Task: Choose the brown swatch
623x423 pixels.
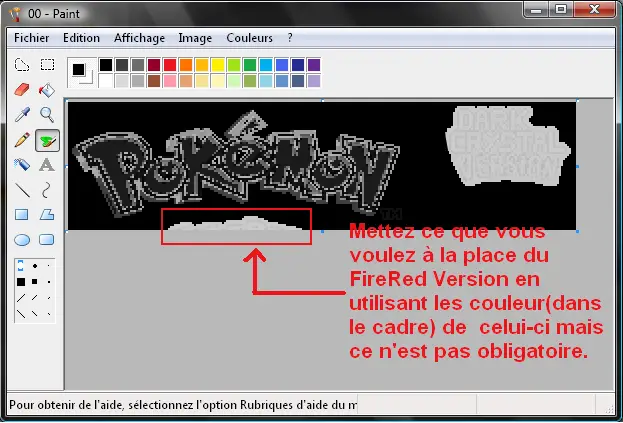Action: (x=154, y=81)
